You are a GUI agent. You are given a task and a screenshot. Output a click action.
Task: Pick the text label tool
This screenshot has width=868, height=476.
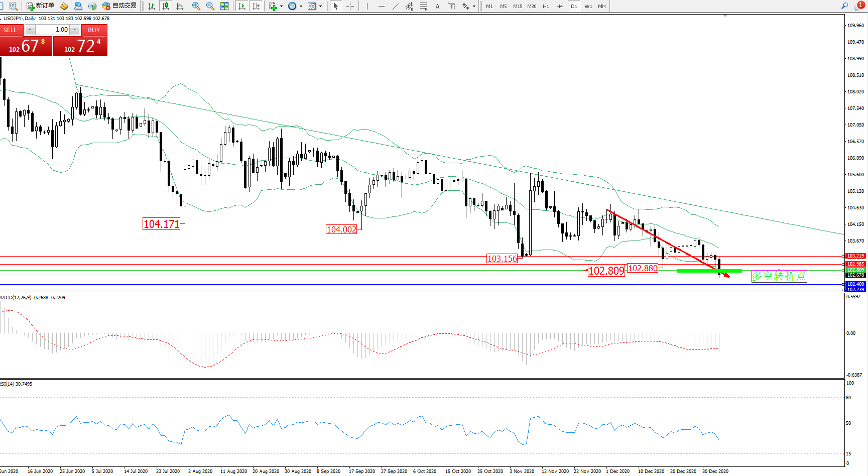tap(451, 6)
